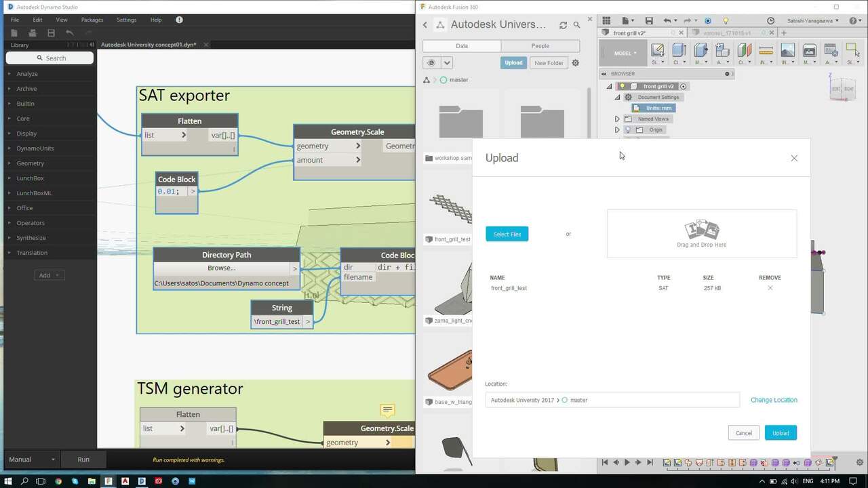Open the Manual run mode dropdown

pyautogui.click(x=32, y=460)
